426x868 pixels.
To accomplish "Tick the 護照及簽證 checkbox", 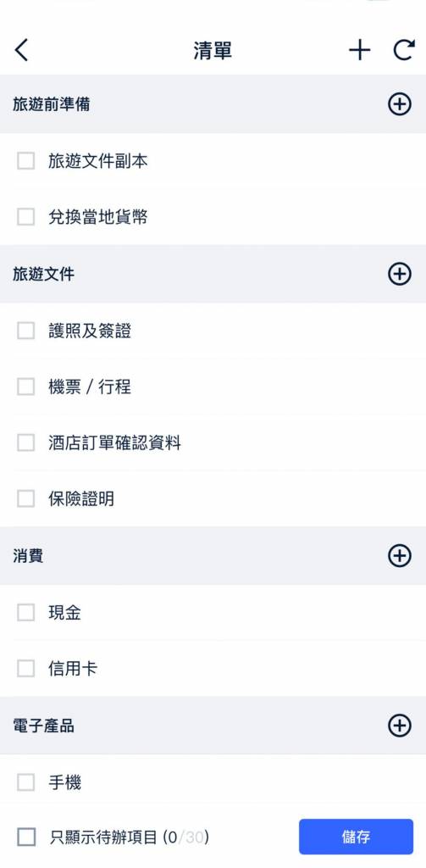I will (26, 331).
